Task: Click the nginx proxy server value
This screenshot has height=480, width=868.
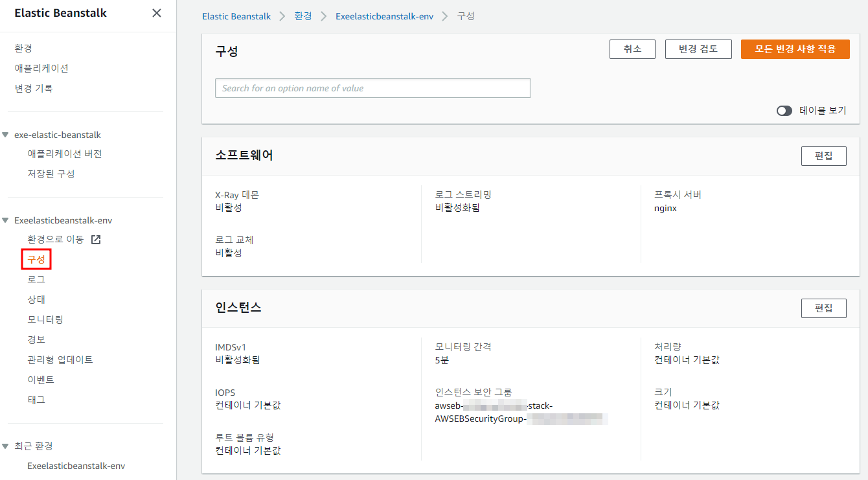Action: 666,209
